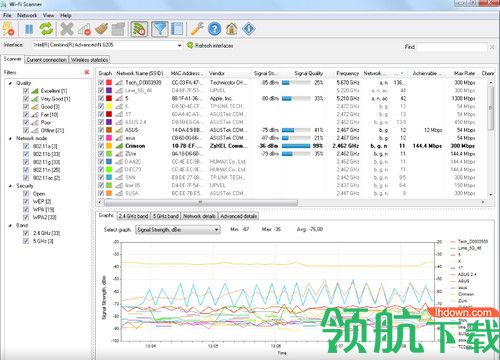Uncheck the Excellent quality filter checkbox
Viewport: 500px width, 360px height.
[26, 91]
